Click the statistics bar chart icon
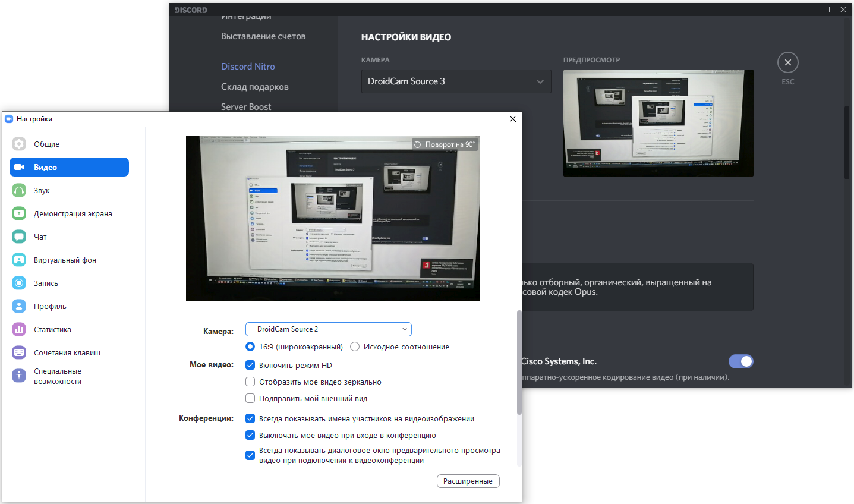 point(19,329)
